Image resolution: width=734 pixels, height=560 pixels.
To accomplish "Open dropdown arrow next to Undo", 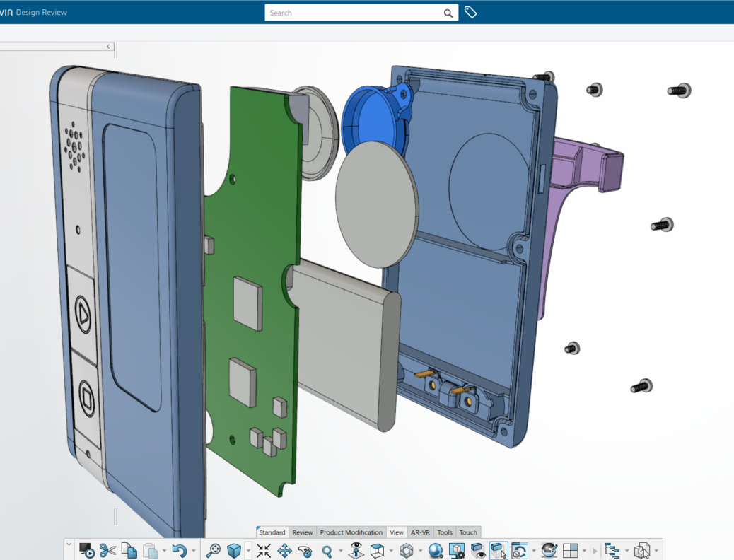I will (194, 551).
